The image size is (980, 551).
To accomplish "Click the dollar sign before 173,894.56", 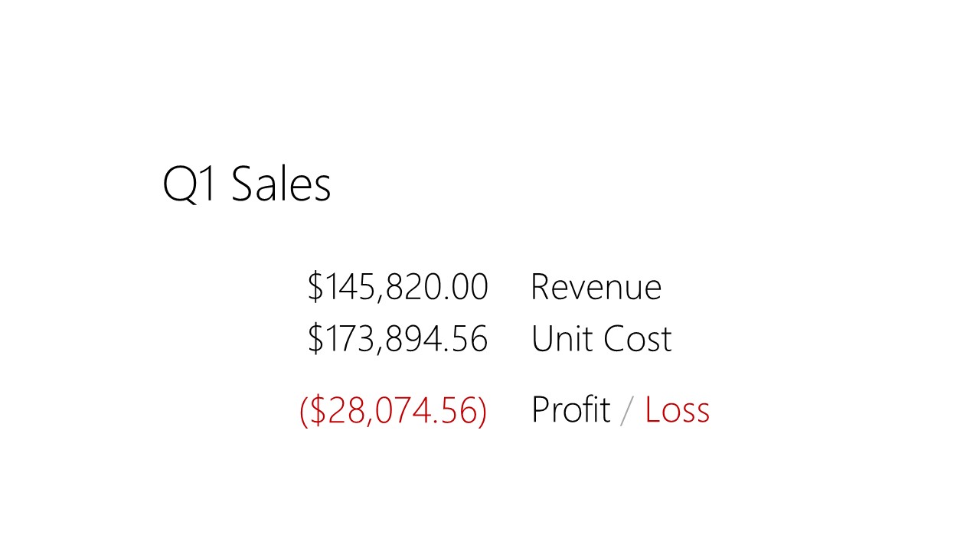I will (x=315, y=339).
